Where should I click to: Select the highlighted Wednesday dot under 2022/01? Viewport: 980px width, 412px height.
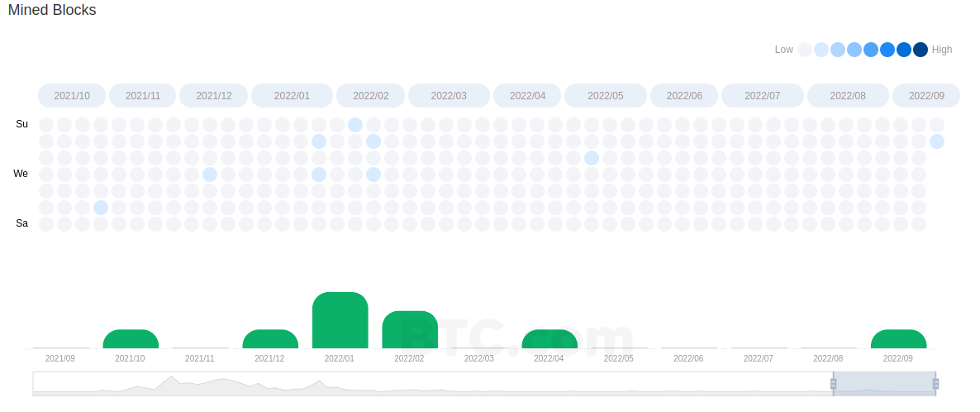[x=319, y=175]
